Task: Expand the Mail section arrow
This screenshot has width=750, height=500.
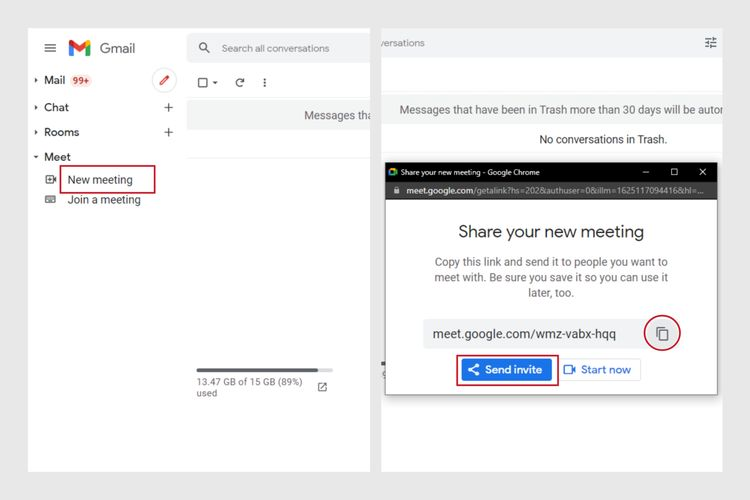Action: [x=36, y=80]
